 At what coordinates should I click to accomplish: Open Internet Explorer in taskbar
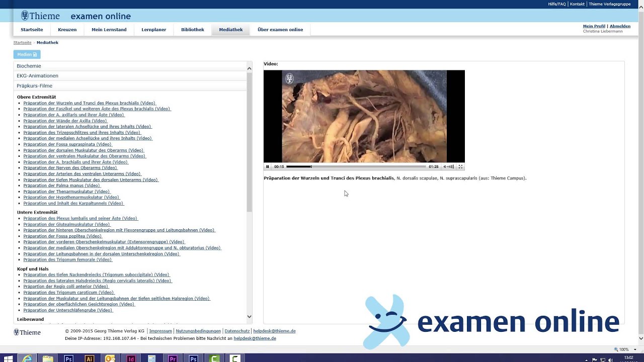click(x=27, y=358)
